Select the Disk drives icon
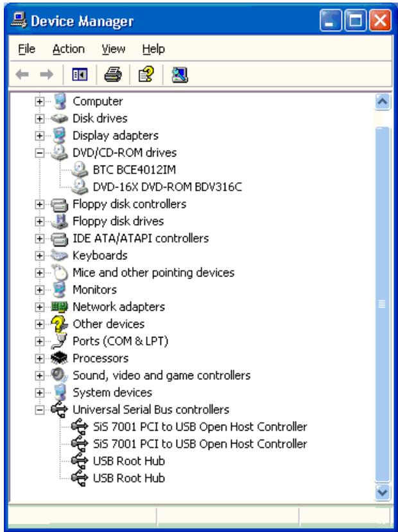Viewport: 398px width, 532px height. [60, 119]
